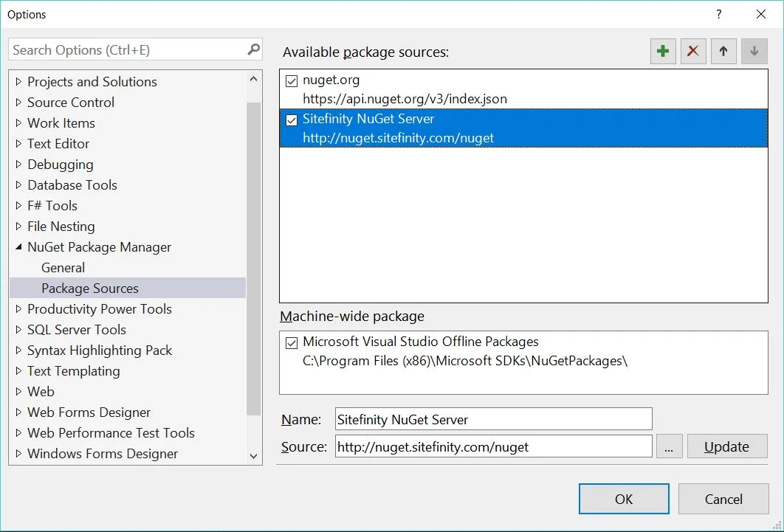Collapse the NuGet Package Manager section
Image resolution: width=784 pixels, height=532 pixels.
coord(18,246)
